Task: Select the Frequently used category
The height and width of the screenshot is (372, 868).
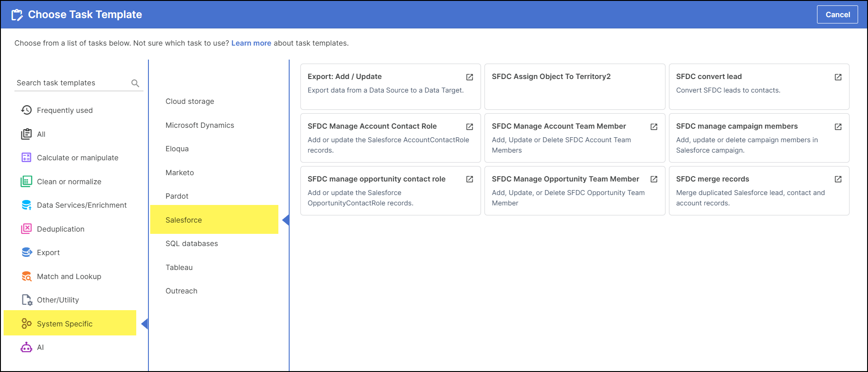Action: pyautogui.click(x=65, y=110)
